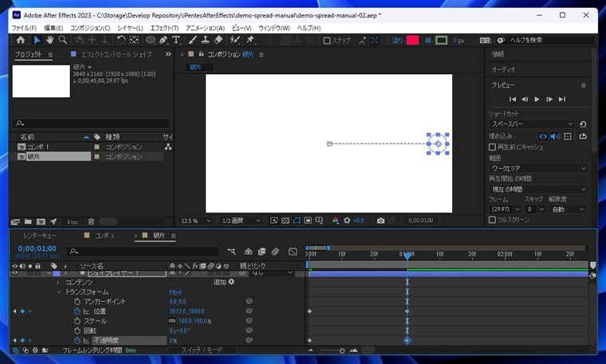Image resolution: width=606 pixels, height=364 pixels.
Task: Click the Home icon in the toolbar
Action: (x=21, y=40)
